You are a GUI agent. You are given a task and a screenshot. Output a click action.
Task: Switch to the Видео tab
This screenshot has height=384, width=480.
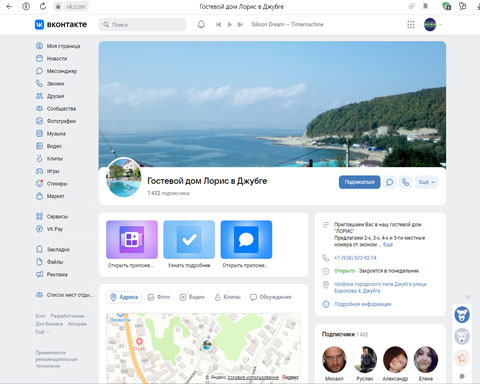coord(192,297)
